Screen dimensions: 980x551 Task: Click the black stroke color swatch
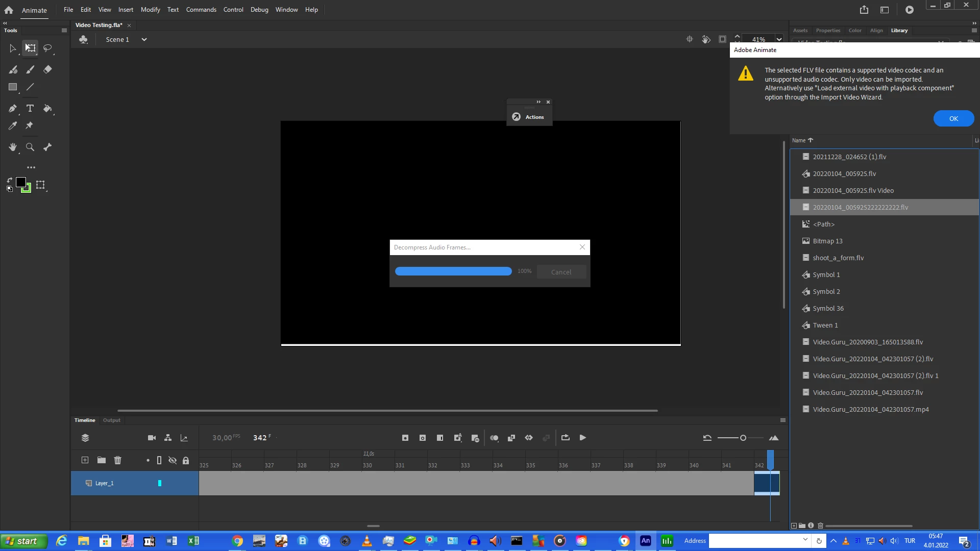coord(21,182)
